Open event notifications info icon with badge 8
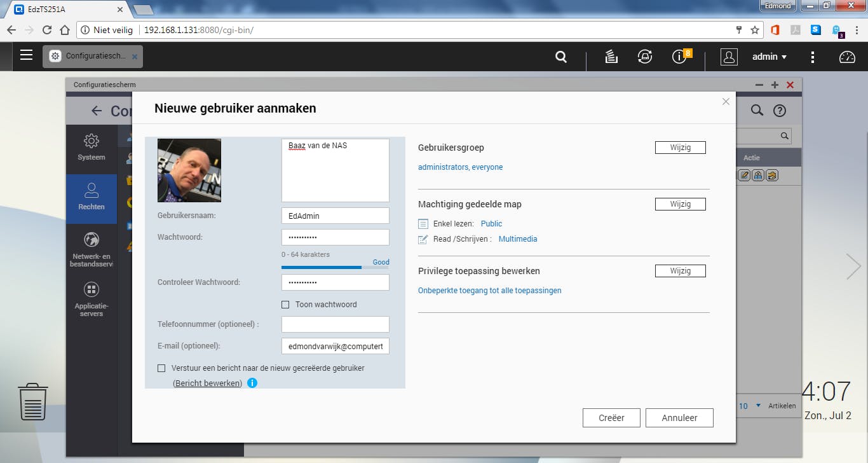Image resolution: width=868 pixels, height=463 pixels. coord(681,56)
